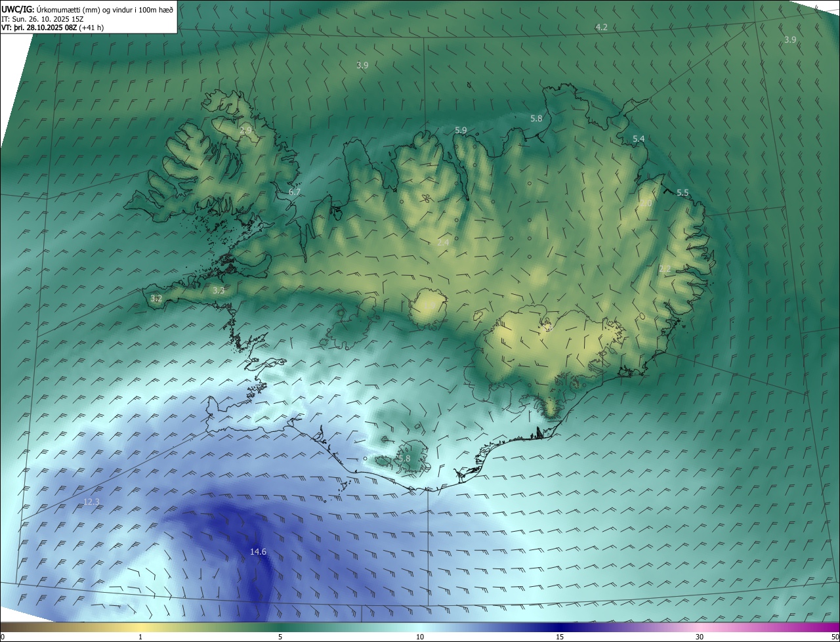The height and width of the screenshot is (642, 840).
Task: Click the 3.3 value on Snæfellsnes
Action: (x=219, y=289)
